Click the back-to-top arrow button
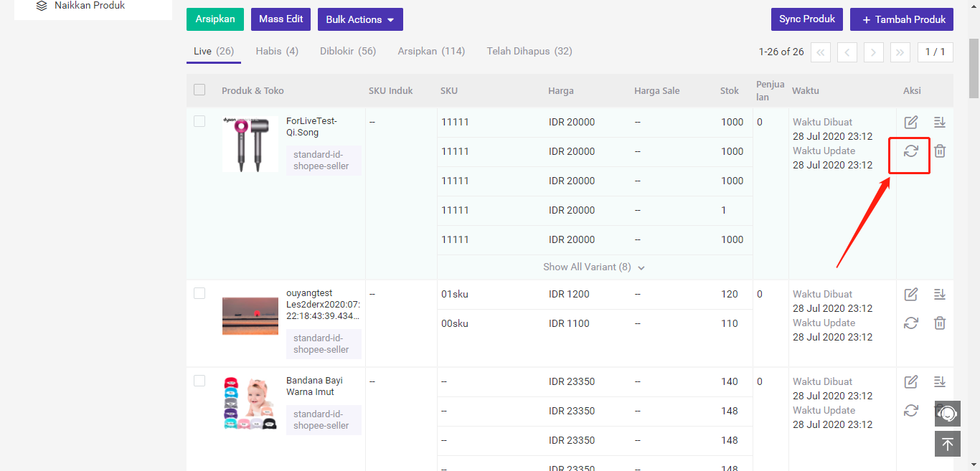This screenshot has width=980, height=471. [947, 444]
